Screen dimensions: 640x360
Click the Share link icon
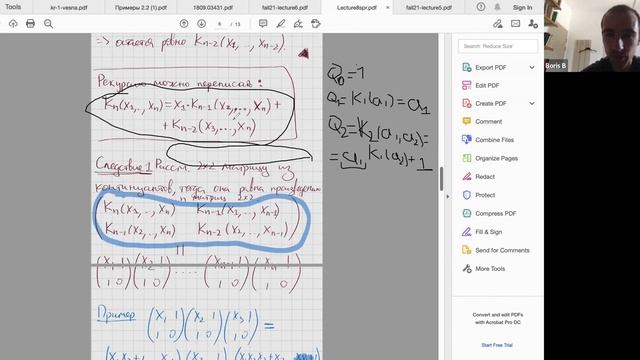[498, 24]
